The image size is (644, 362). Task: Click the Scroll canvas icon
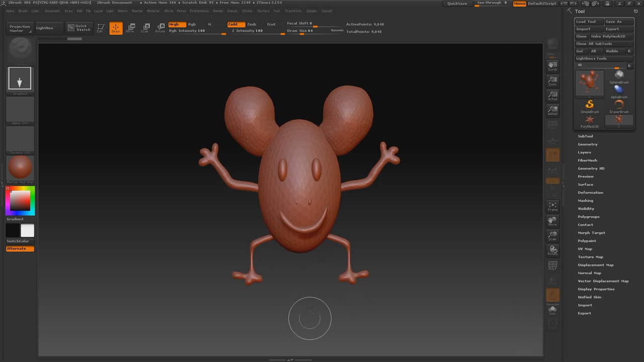click(x=552, y=66)
